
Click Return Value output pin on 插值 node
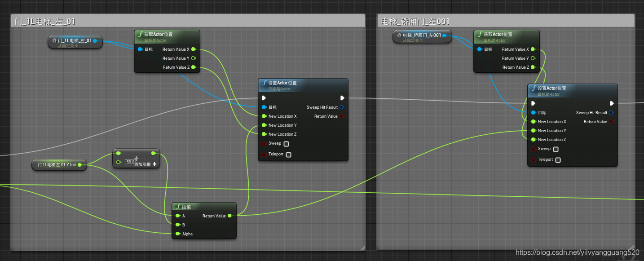(x=230, y=216)
